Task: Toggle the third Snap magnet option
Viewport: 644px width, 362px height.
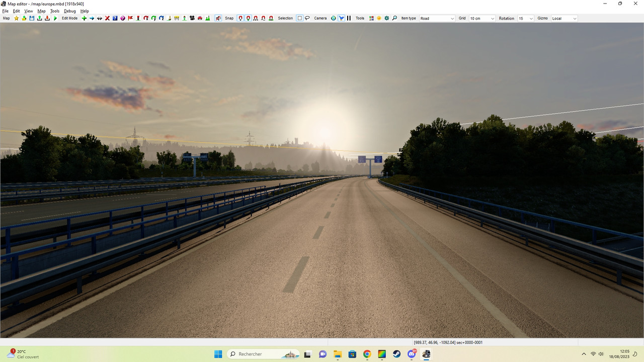Action: pyautogui.click(x=256, y=18)
